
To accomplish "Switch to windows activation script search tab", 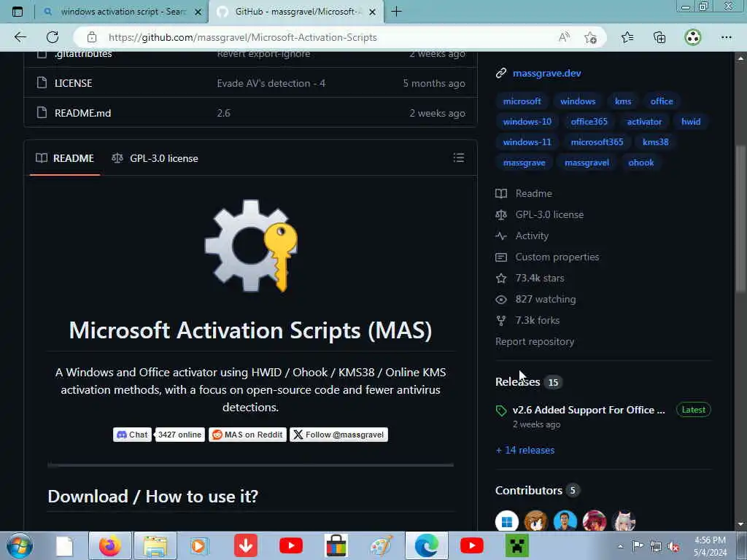I will click(123, 12).
